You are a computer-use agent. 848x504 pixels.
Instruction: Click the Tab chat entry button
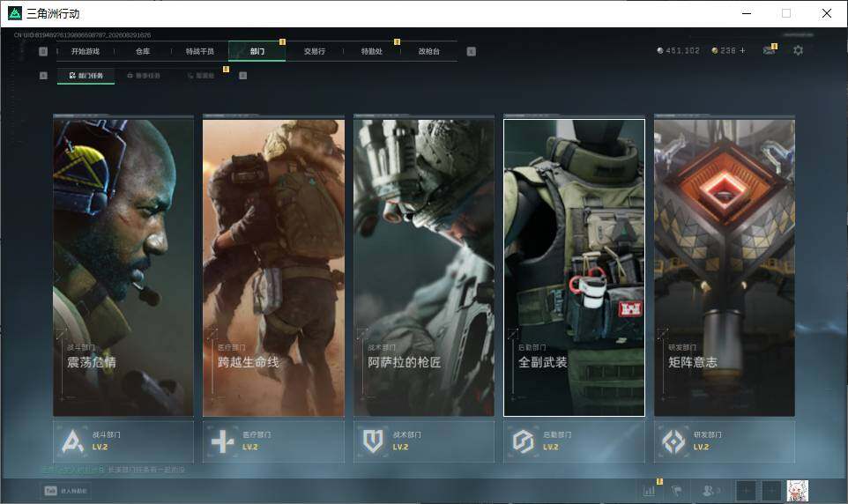(x=66, y=491)
